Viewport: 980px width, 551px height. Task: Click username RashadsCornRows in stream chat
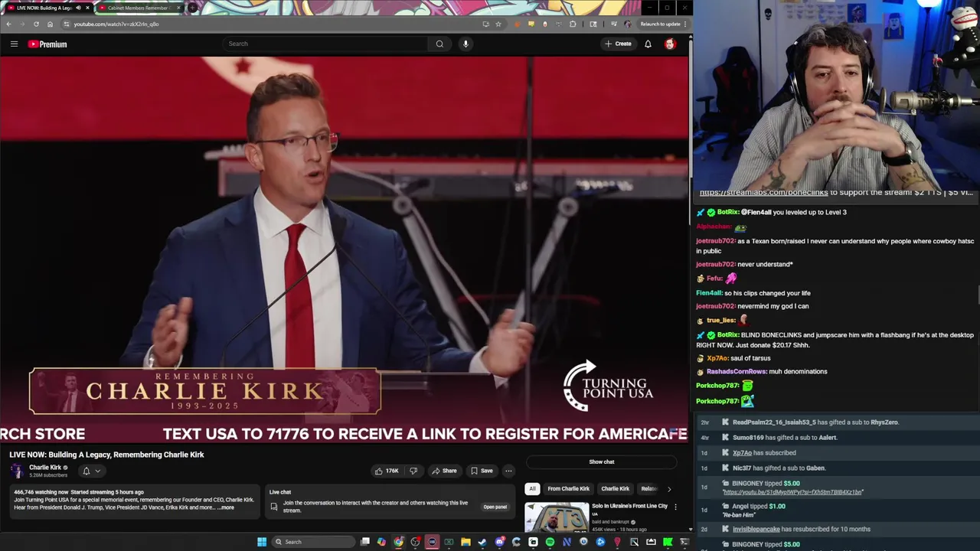pyautogui.click(x=736, y=372)
